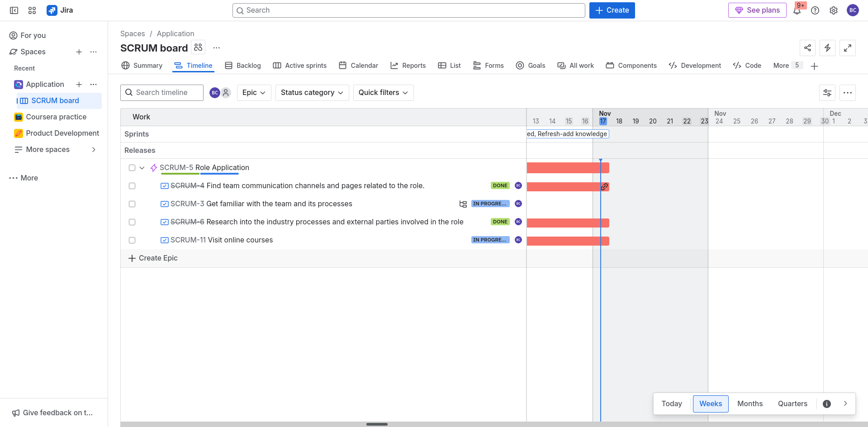Screen dimensions: 868x427
Task: Collapse the SCRUM-5 epic chevron
Action: tap(142, 168)
